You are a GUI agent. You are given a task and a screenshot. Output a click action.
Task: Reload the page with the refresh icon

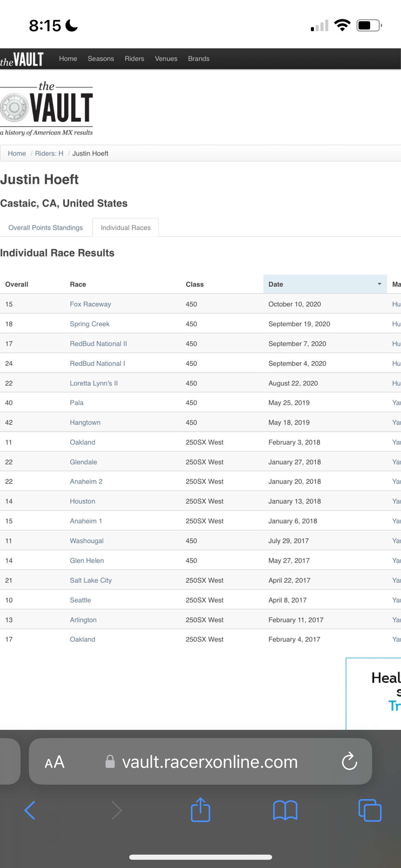350,762
